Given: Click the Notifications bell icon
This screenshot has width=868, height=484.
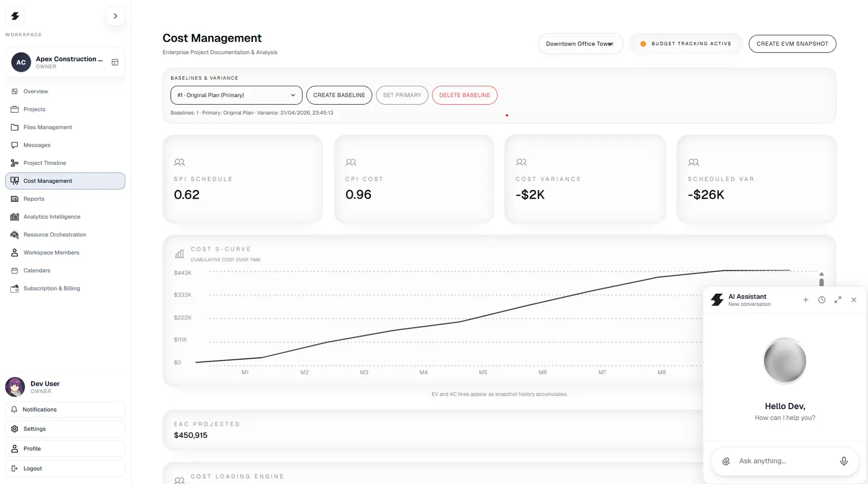Looking at the screenshot, I should click(14, 410).
